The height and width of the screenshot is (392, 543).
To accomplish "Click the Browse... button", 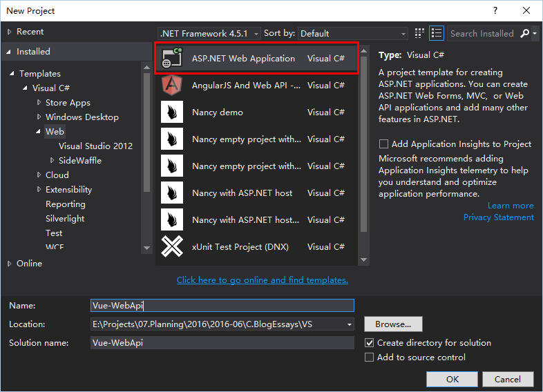I will (393, 324).
